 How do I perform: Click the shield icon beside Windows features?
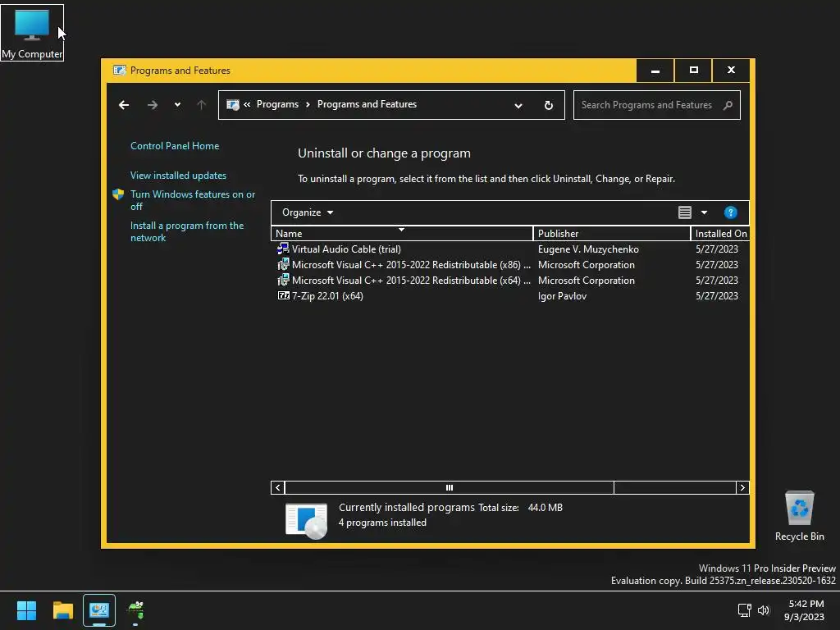[x=118, y=194]
